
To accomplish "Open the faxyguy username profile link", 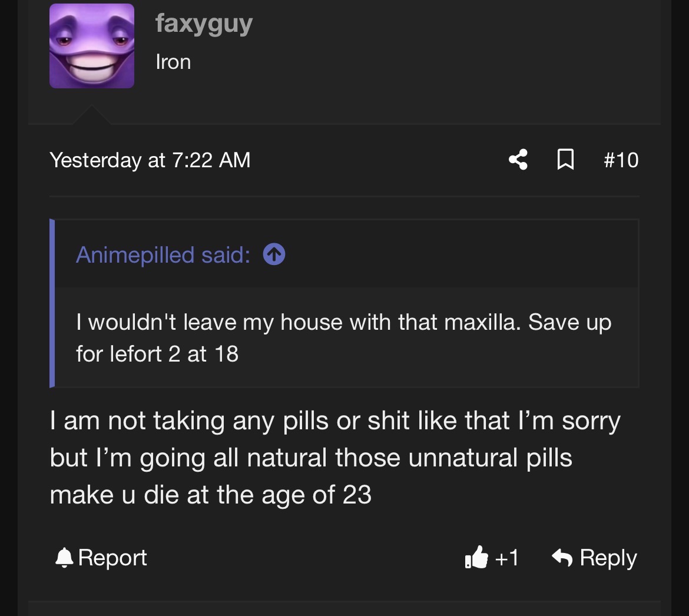I will (204, 24).
